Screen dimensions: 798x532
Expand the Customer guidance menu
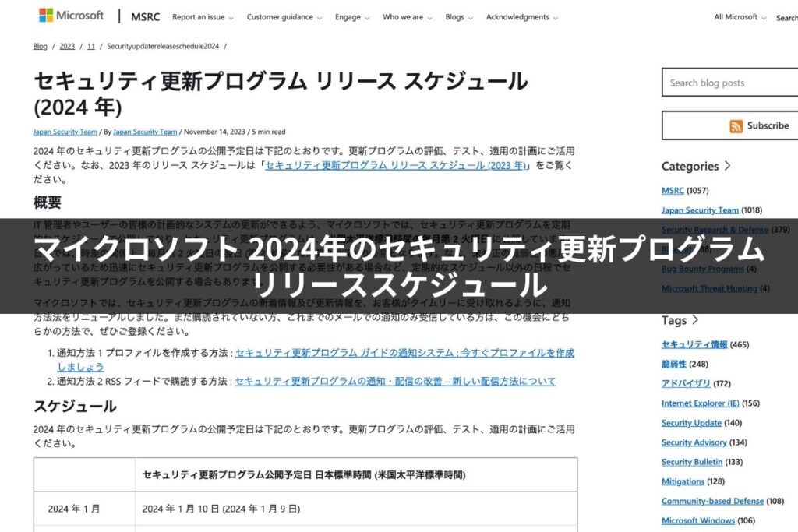(x=284, y=17)
